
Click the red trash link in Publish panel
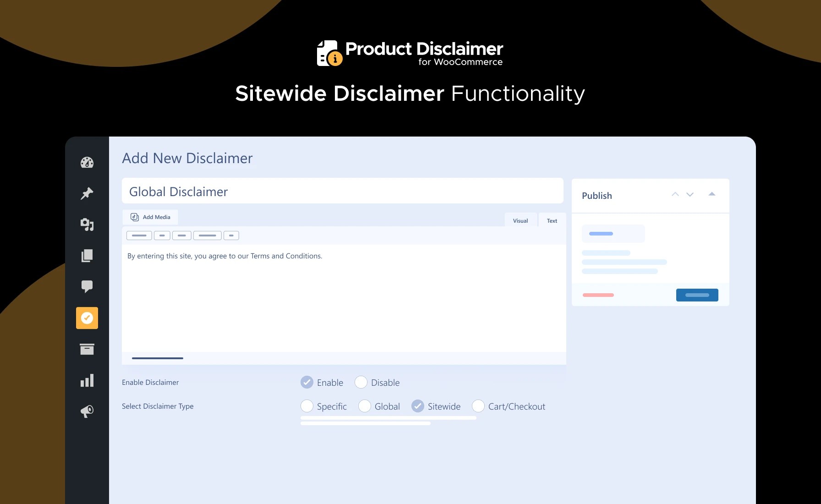tap(598, 295)
